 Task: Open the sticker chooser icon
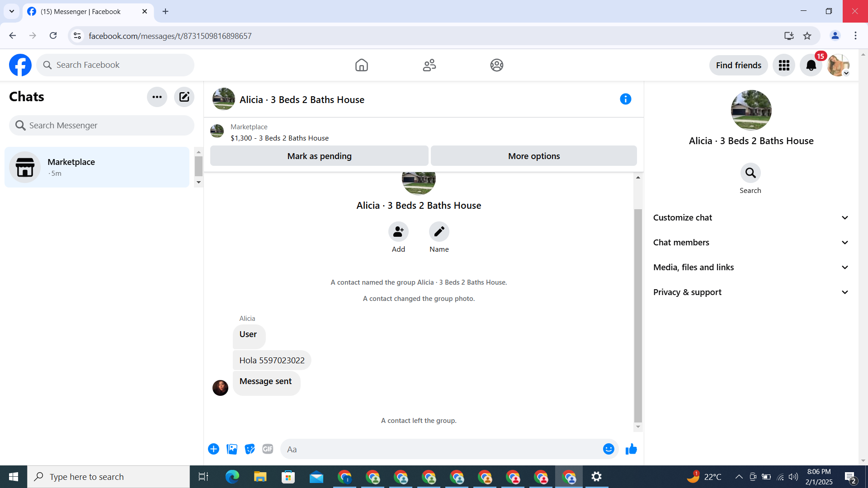pyautogui.click(x=250, y=449)
